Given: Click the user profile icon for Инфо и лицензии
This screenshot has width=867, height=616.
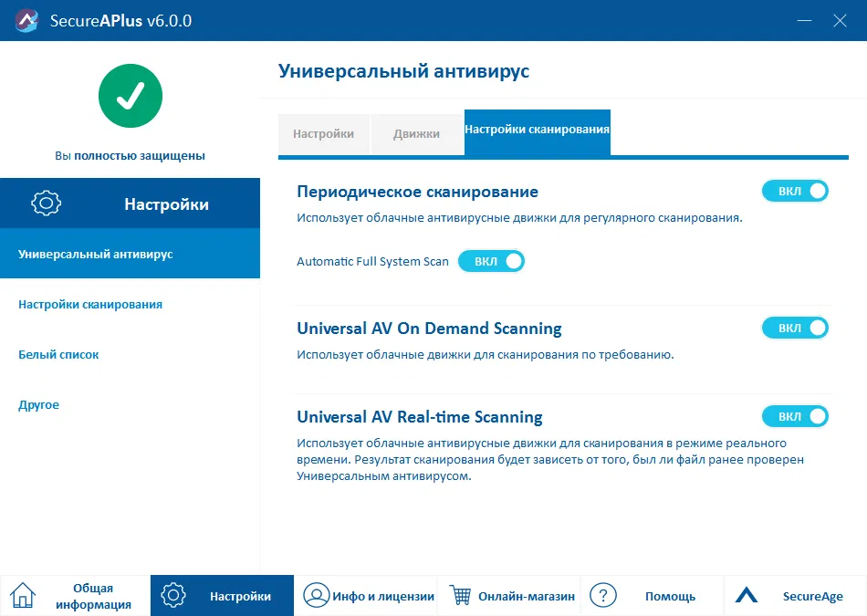Looking at the screenshot, I should pos(317,596).
